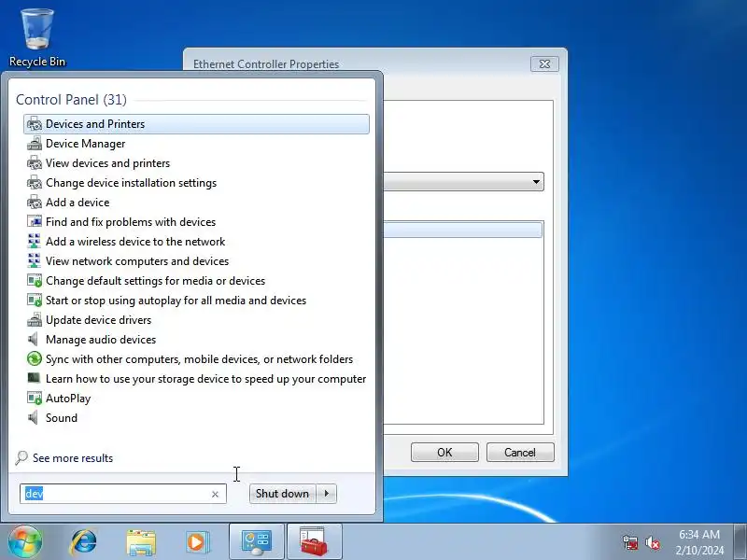Open Change device installation settings
The width and height of the screenshot is (747, 560).
click(131, 183)
